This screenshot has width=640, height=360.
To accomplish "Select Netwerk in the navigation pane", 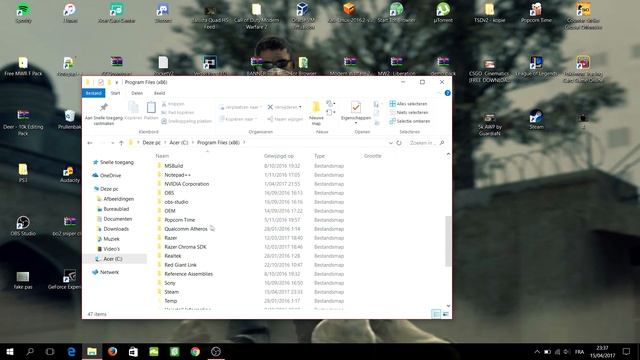I will pos(106,272).
